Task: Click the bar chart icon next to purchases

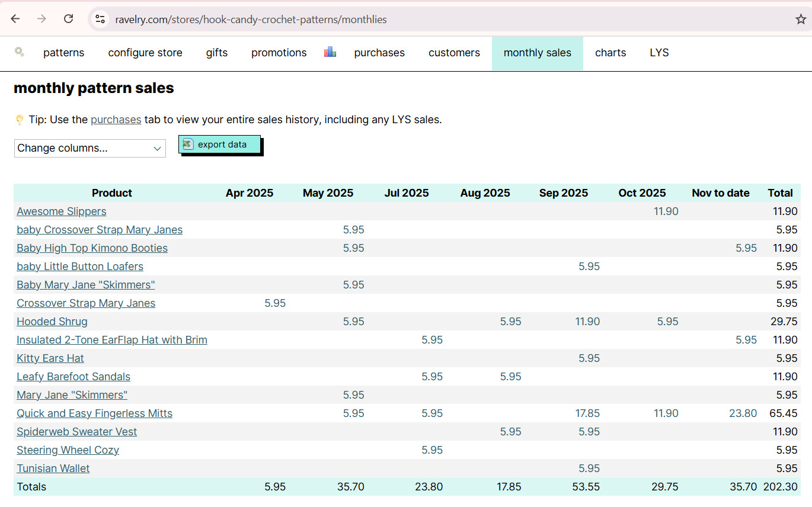Action: pos(330,52)
